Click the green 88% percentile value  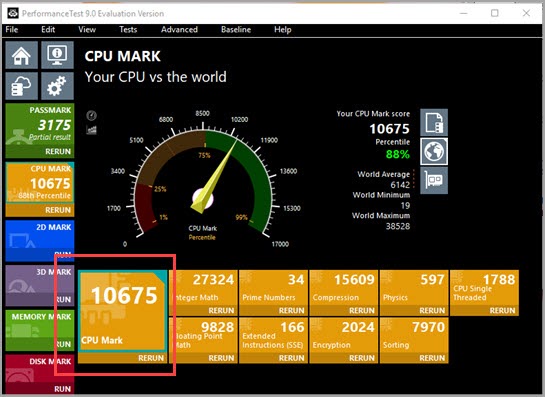(398, 154)
